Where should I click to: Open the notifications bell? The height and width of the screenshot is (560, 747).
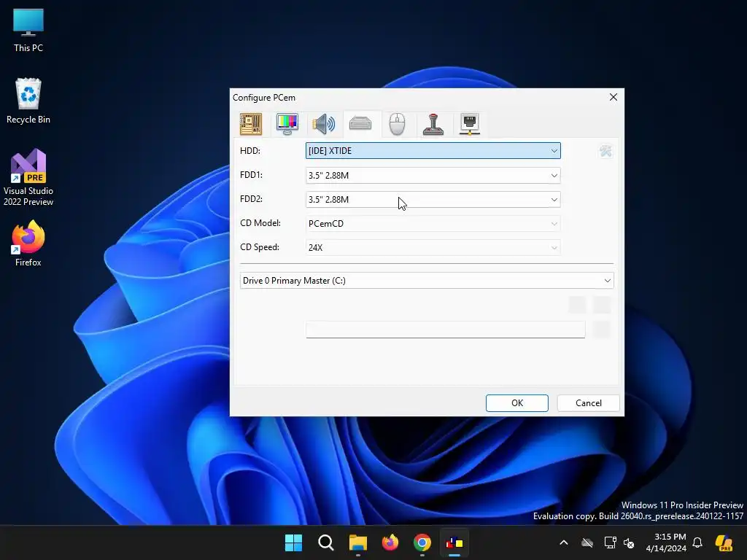tap(697, 542)
